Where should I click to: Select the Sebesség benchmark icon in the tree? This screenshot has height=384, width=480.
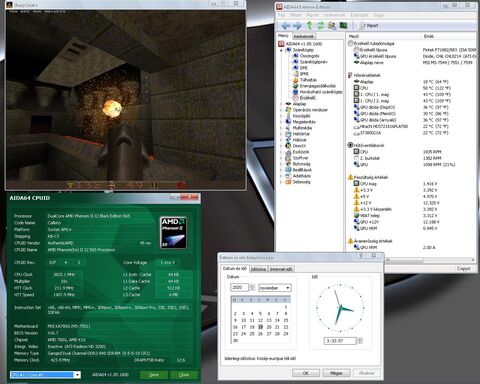[288, 182]
